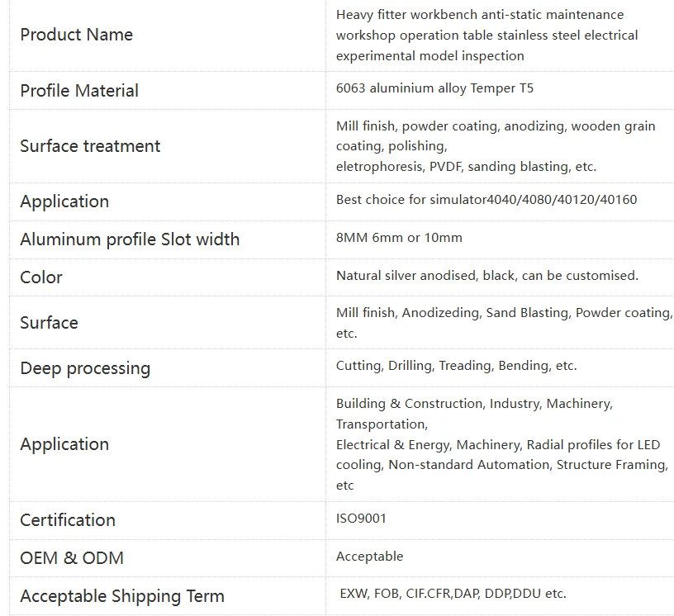Select the 8MM 6mm or 10mm value
Image resolution: width=674 pixels, height=616 pixels.
point(399,237)
